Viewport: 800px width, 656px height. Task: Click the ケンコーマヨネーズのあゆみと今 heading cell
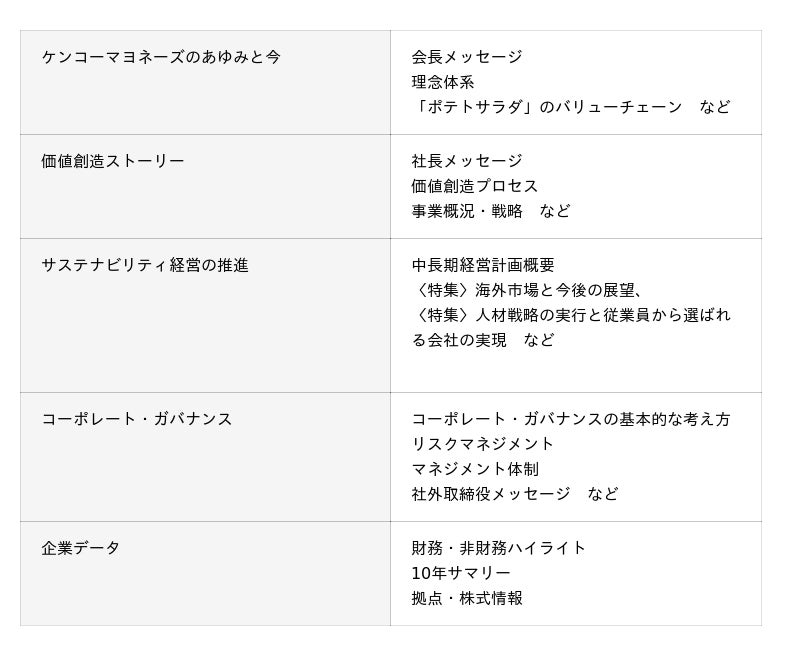click(x=161, y=57)
